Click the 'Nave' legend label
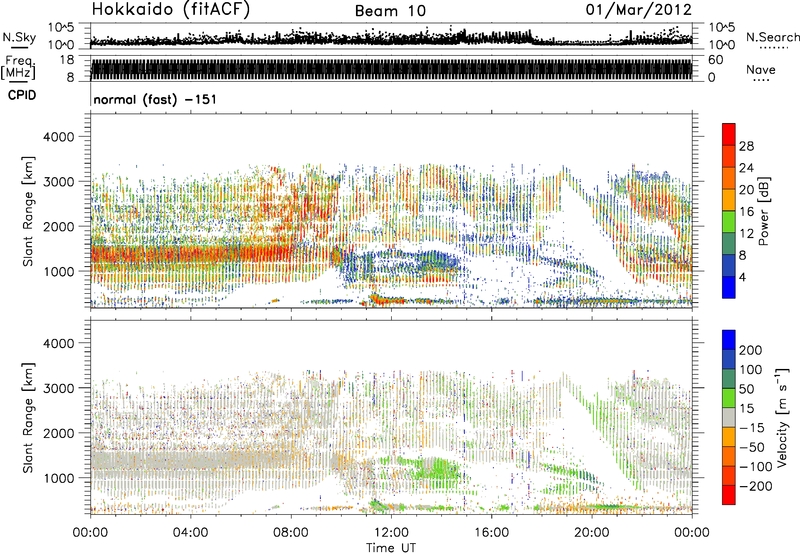Viewport: 800px width, 554px height. coord(761,69)
